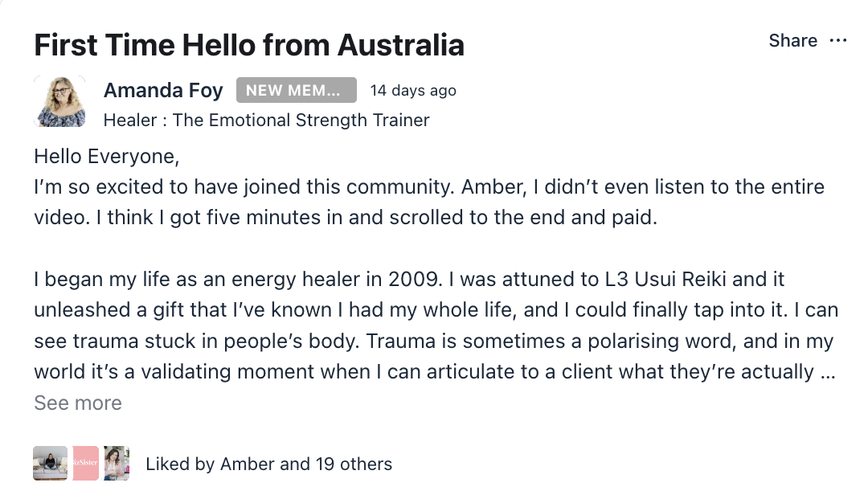
Task: Click the third liker avatar
Action: (x=117, y=464)
